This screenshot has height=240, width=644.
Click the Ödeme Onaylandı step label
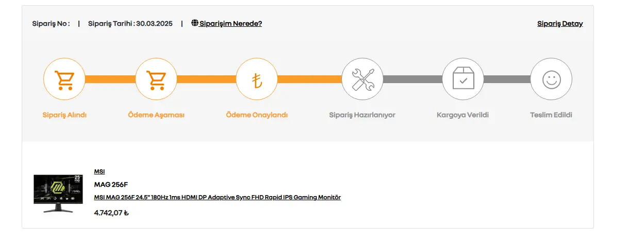coord(257,115)
